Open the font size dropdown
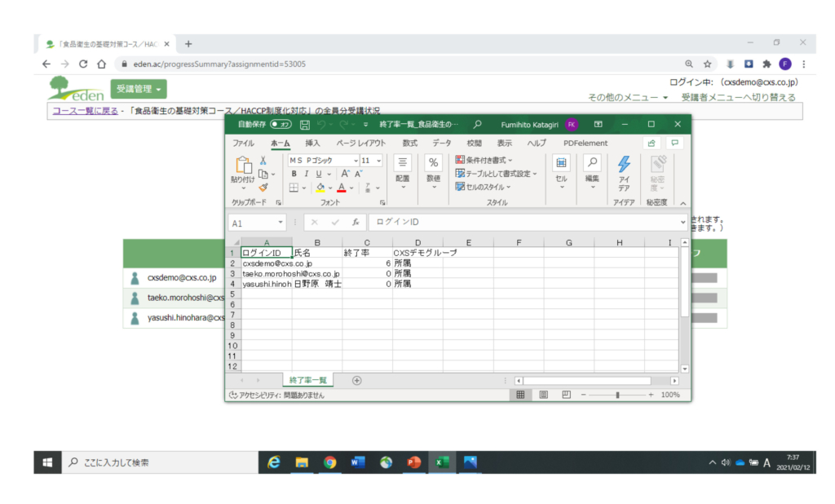 pos(378,161)
